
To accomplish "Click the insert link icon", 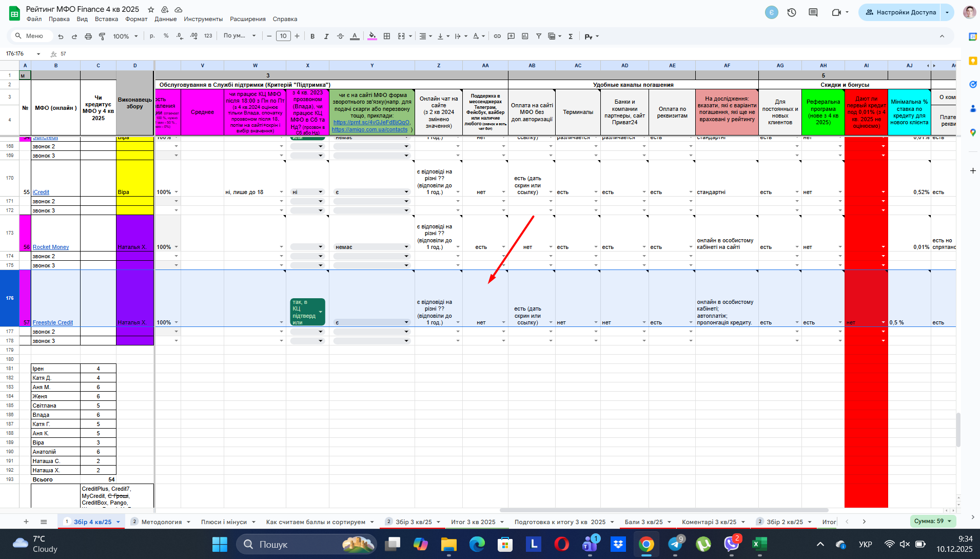I will point(497,36).
